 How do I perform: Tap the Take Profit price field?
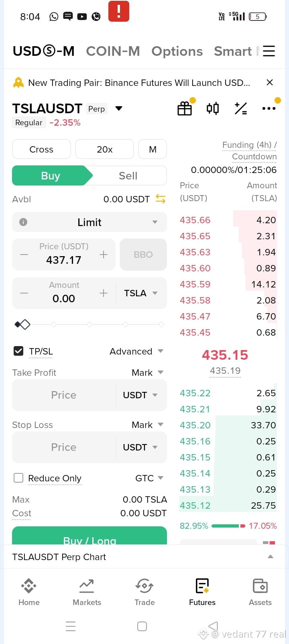click(64, 395)
